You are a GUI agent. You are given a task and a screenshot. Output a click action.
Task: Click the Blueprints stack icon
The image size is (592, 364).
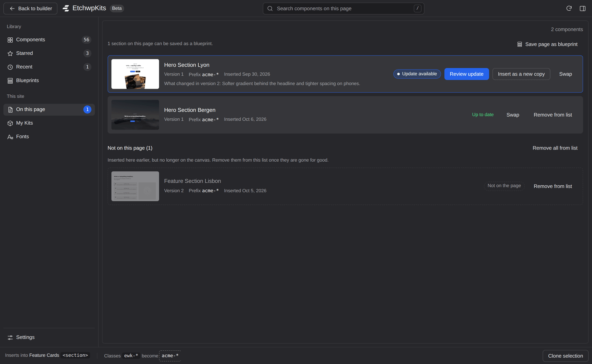[10, 81]
